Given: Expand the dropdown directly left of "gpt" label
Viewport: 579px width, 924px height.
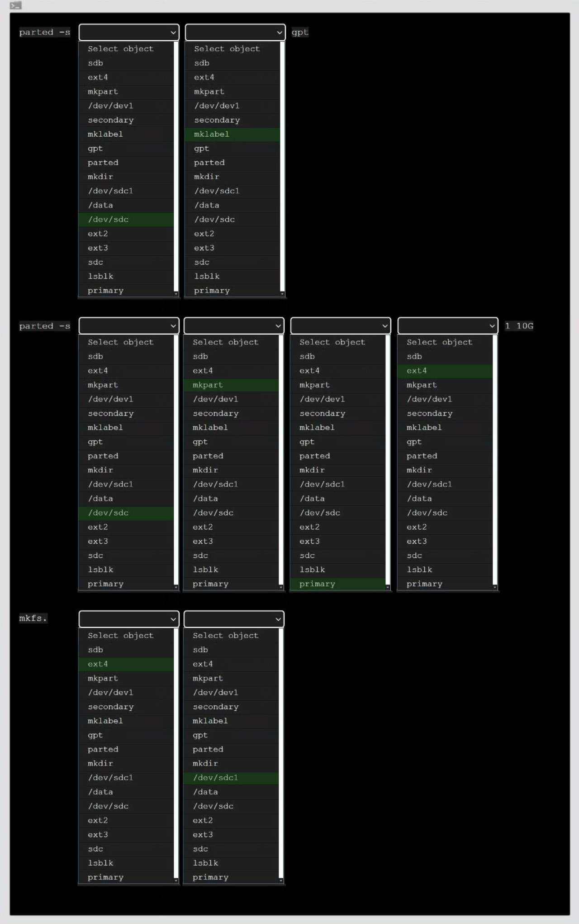Looking at the screenshot, I should coord(235,33).
